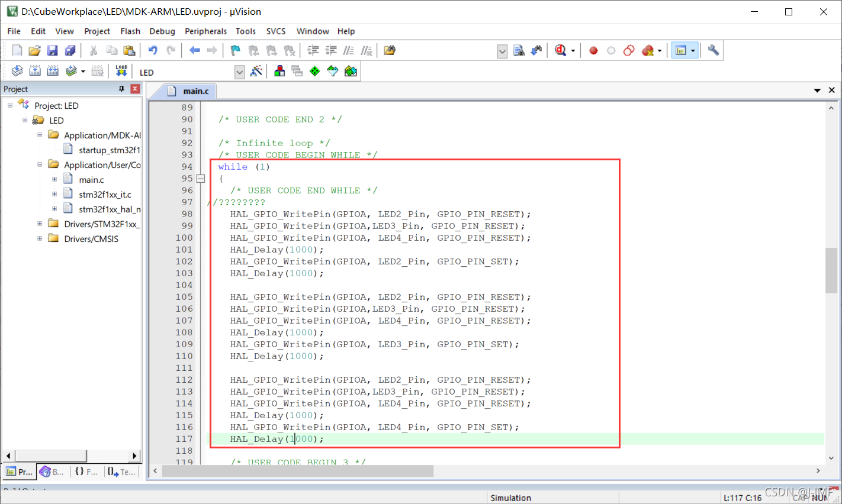
Task: Open Find in Files
Action: (x=390, y=50)
